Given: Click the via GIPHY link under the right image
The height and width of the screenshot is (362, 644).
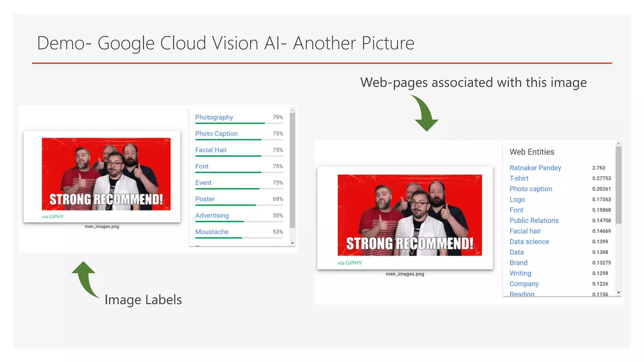Looking at the screenshot, I should 350,263.
